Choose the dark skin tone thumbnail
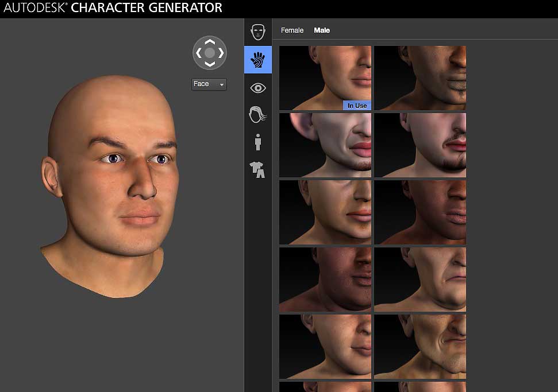Screen dimensions: 558x392 click(420, 77)
